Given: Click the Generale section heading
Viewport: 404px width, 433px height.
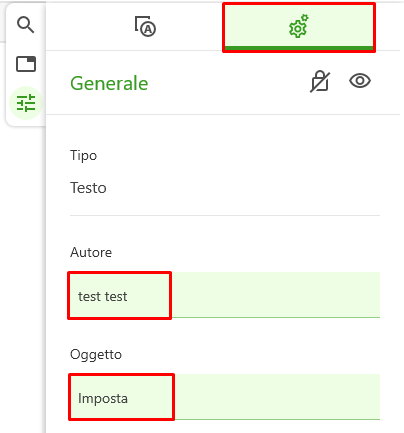Looking at the screenshot, I should [109, 83].
